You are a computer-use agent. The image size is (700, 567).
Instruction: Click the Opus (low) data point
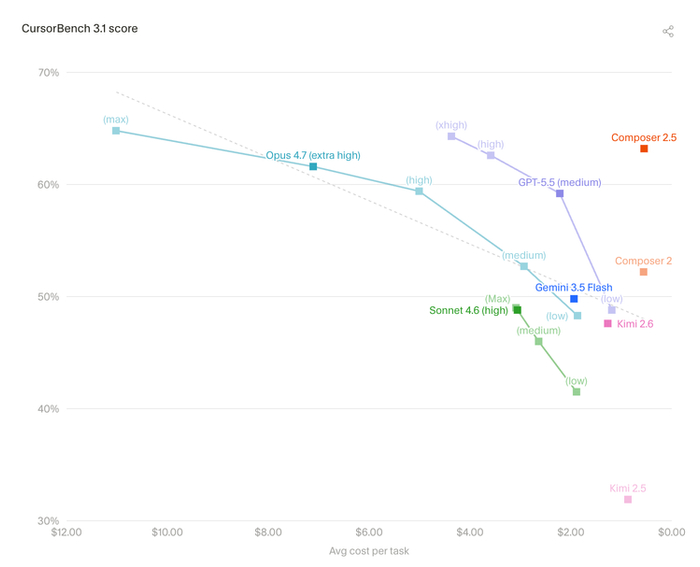point(577,316)
